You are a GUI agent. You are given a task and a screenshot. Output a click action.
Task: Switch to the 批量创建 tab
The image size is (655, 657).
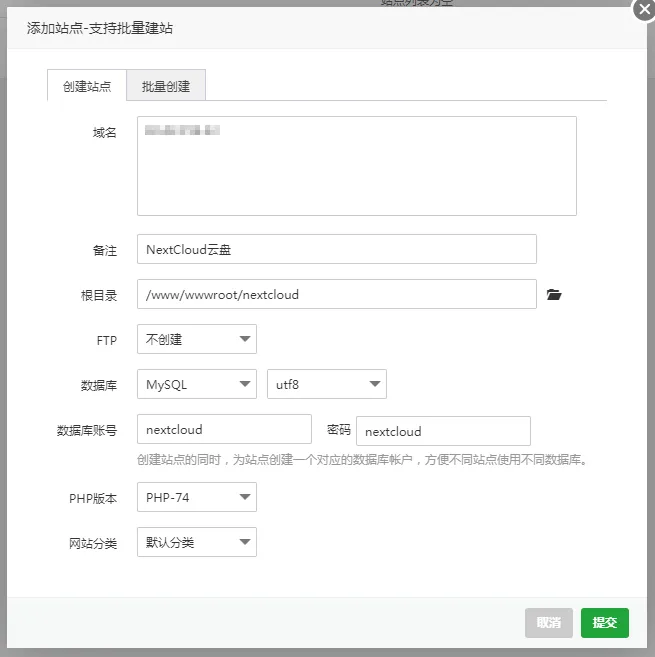pyautogui.click(x=166, y=87)
